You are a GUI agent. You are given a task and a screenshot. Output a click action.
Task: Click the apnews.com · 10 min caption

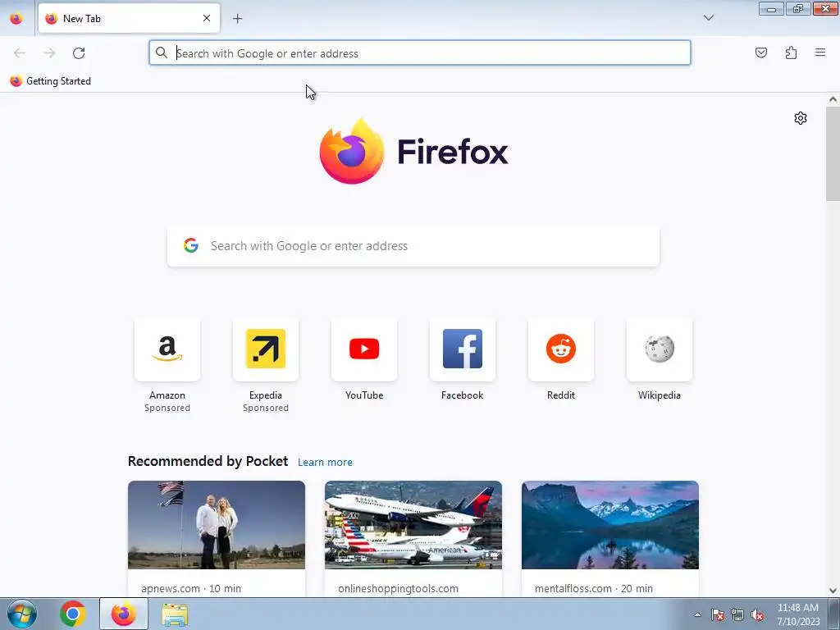coord(191,588)
